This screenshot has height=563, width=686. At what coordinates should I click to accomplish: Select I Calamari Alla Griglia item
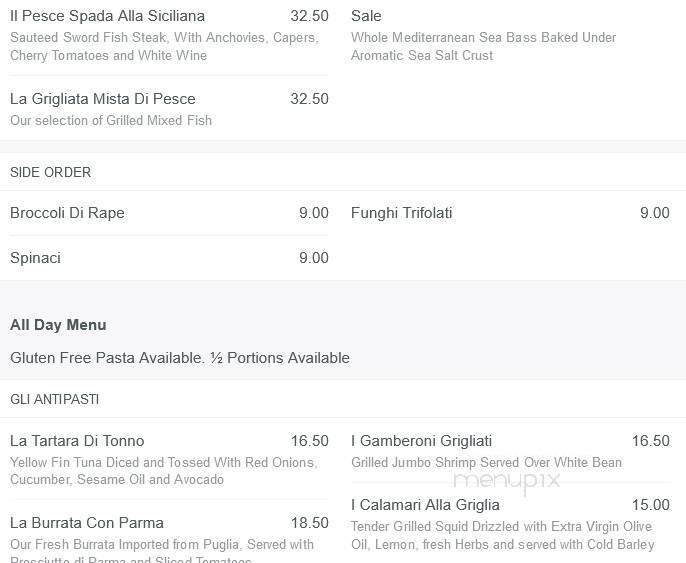425,505
